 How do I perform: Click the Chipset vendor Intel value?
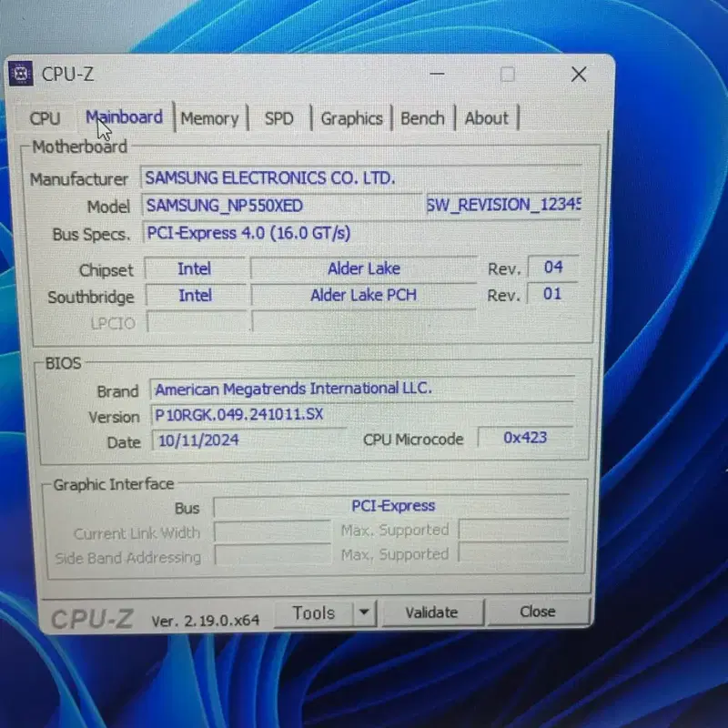(x=195, y=268)
